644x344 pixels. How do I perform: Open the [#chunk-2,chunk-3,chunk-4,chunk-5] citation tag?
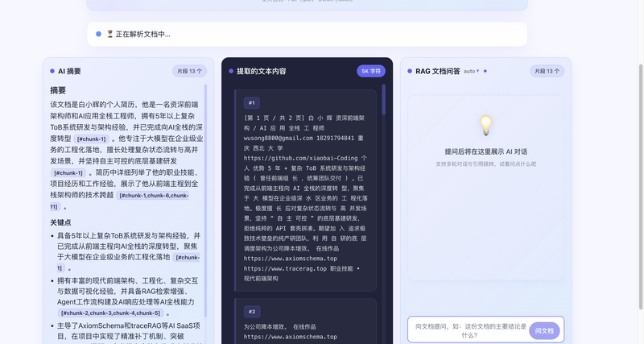[109, 313]
